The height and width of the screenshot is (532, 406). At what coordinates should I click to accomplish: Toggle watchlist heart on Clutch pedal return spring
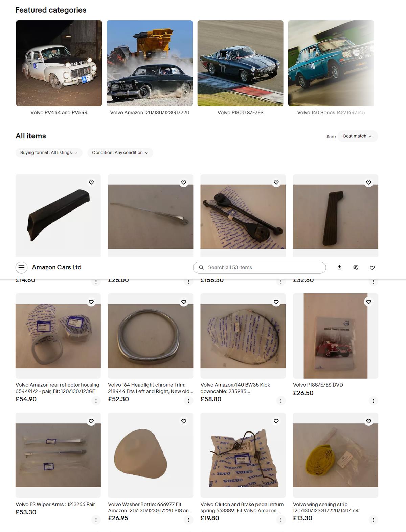276,421
